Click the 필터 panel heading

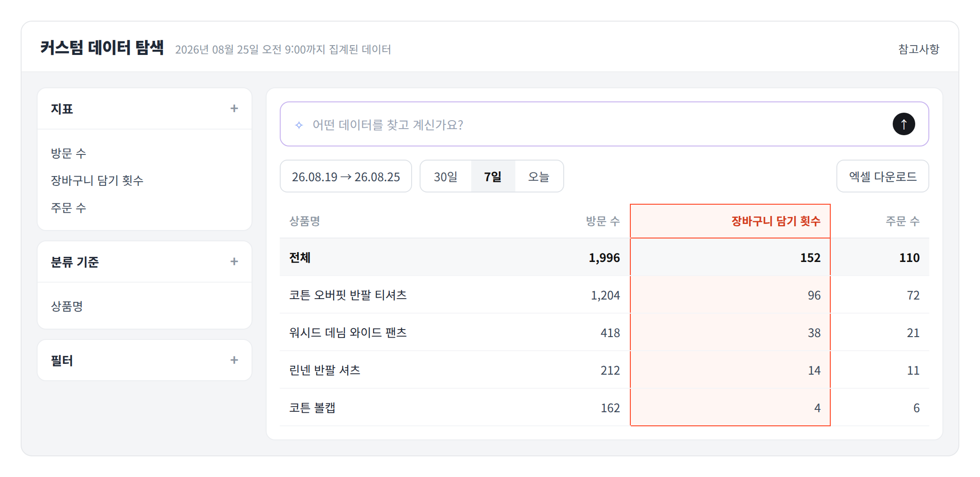pos(62,360)
